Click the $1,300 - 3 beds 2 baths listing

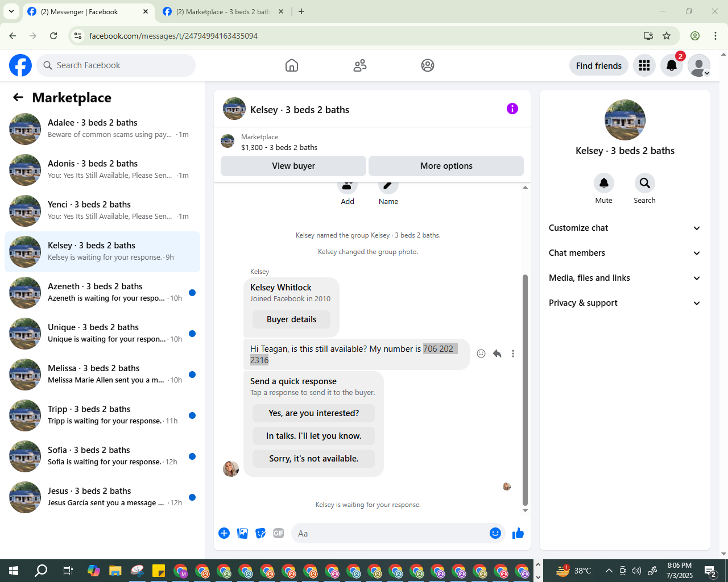tap(279, 147)
